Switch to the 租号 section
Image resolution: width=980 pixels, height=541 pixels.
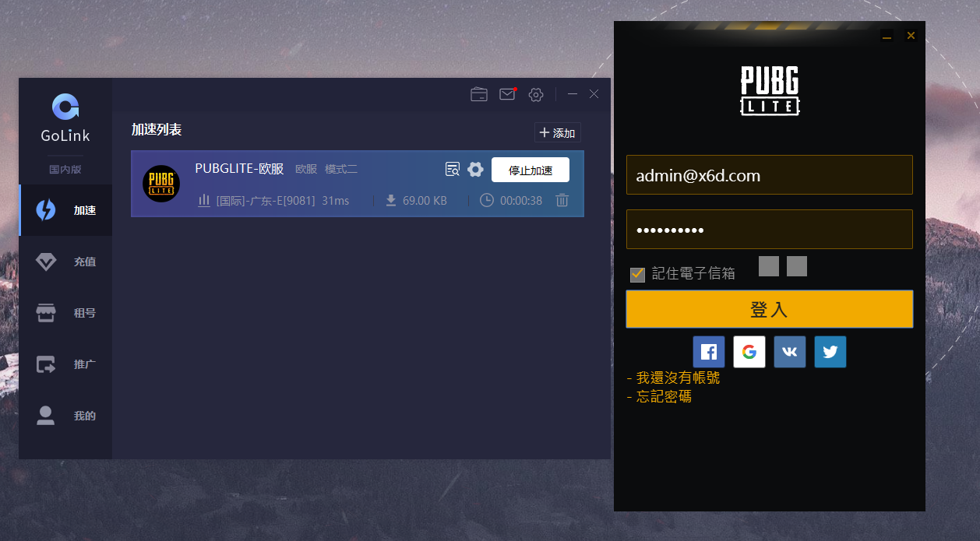(x=65, y=312)
